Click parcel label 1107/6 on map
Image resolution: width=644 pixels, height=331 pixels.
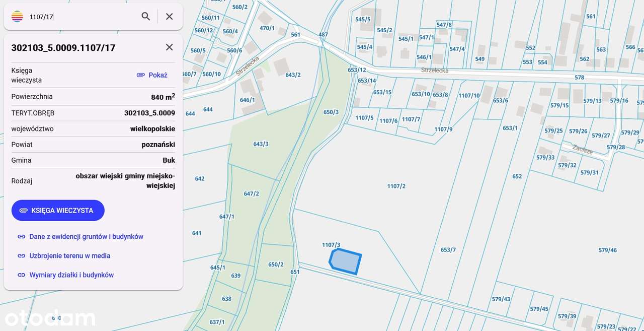388,121
